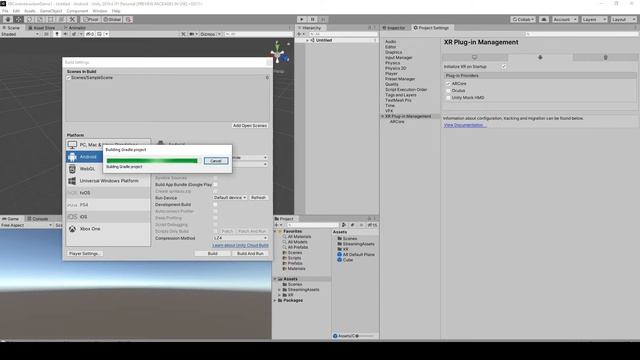Enable the Oculus plug-in provider checkbox
This screenshot has width=640, height=360.
click(448, 91)
